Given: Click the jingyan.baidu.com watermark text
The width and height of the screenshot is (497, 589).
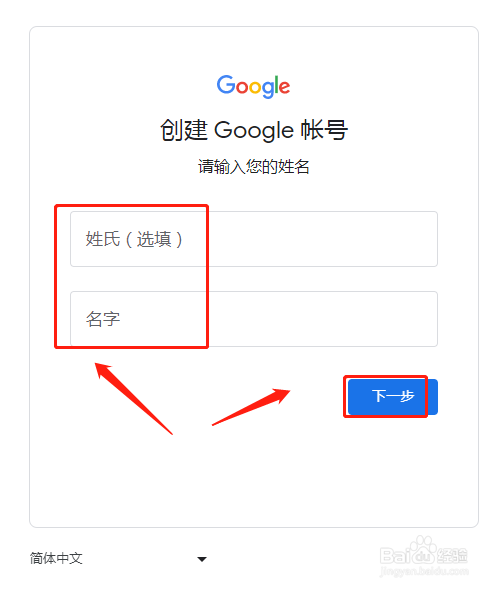Looking at the screenshot, I should coord(424,572).
